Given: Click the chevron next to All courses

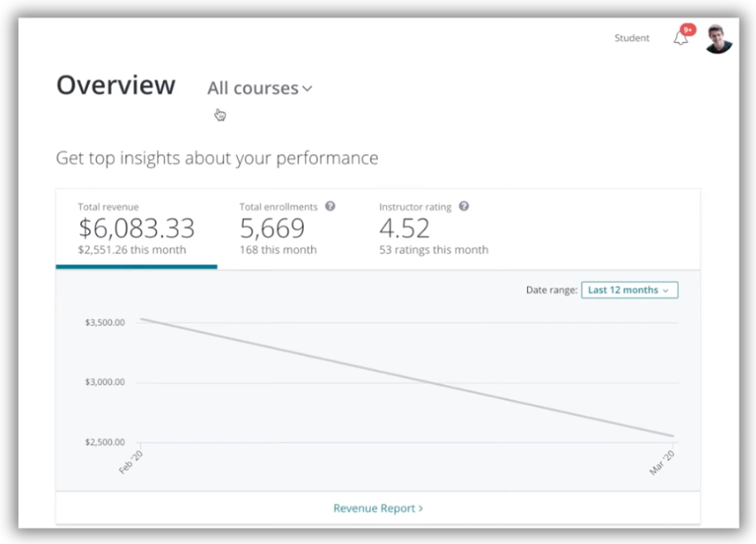Looking at the screenshot, I should coord(307,89).
